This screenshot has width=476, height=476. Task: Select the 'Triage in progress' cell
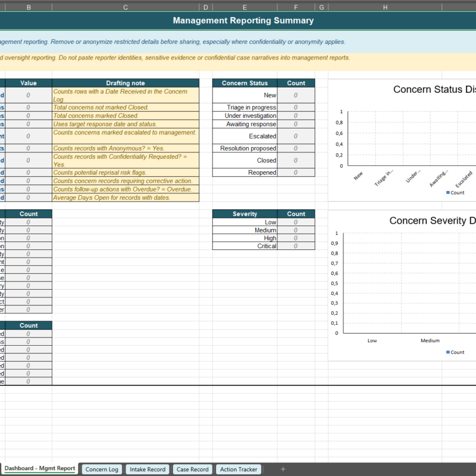(x=245, y=107)
